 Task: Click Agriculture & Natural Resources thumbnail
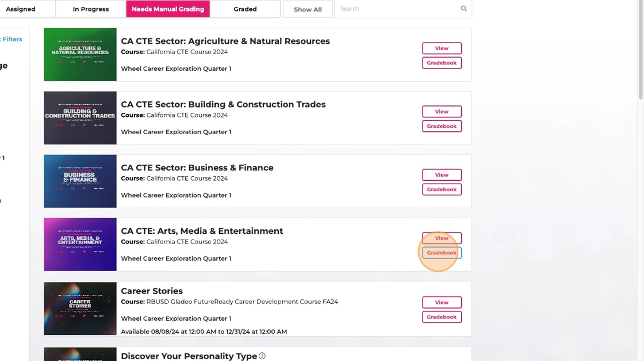pyautogui.click(x=80, y=55)
